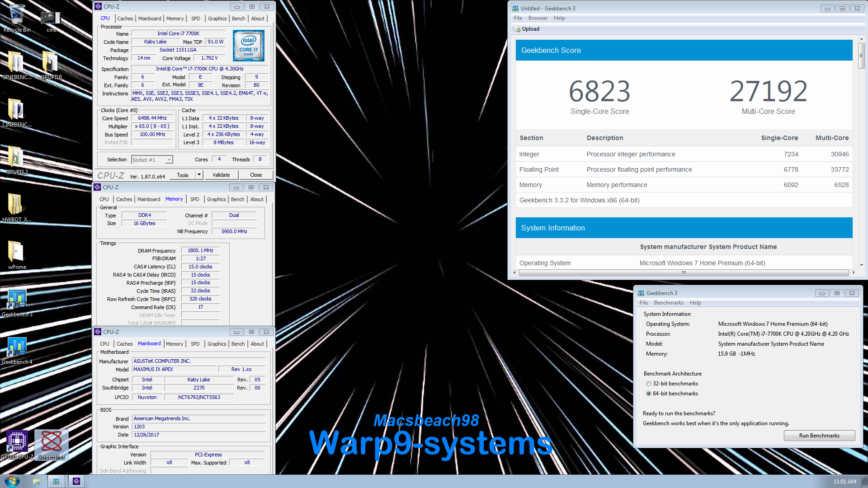This screenshot has width=868, height=488.
Task: Click the multi-core score 27192
Action: [768, 91]
